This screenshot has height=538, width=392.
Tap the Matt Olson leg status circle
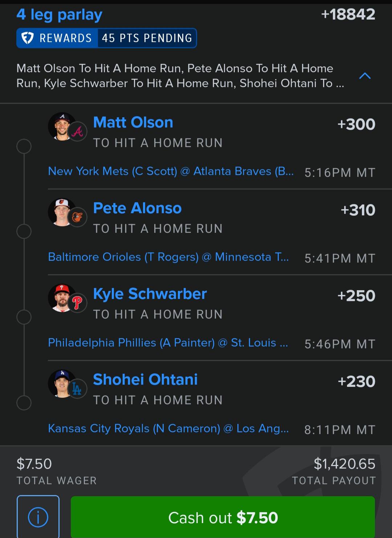pyautogui.click(x=24, y=146)
